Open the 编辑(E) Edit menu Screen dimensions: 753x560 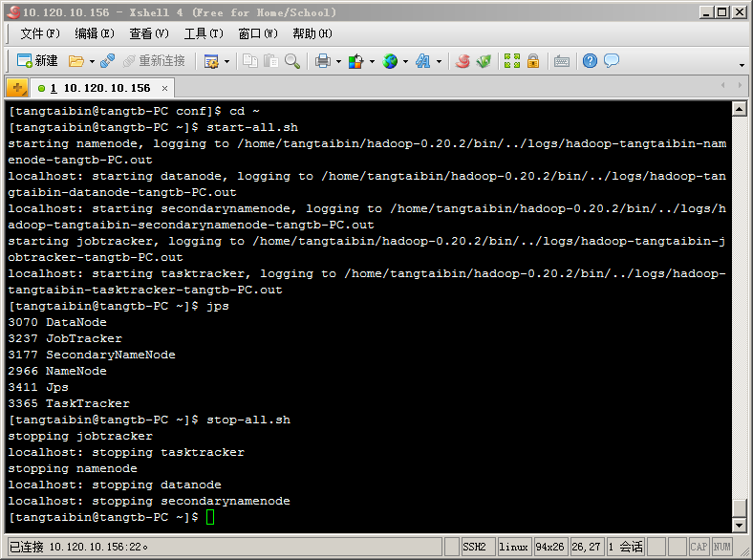[95, 33]
